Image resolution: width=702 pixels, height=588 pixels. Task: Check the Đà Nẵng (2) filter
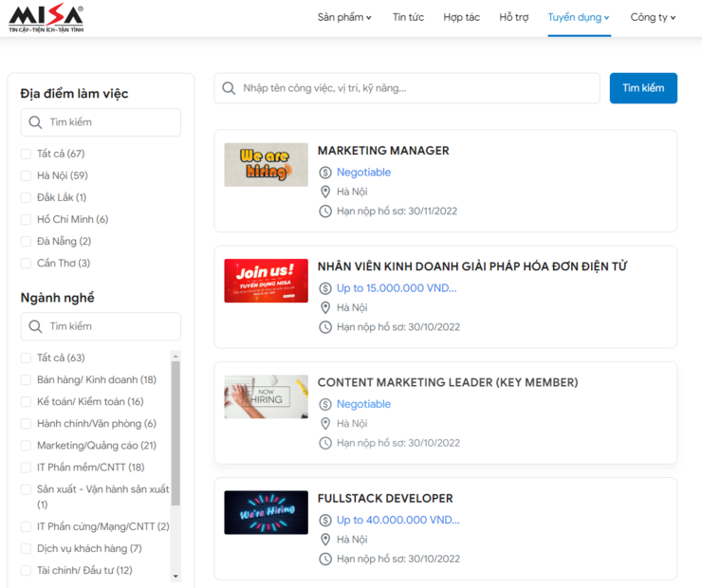click(26, 242)
